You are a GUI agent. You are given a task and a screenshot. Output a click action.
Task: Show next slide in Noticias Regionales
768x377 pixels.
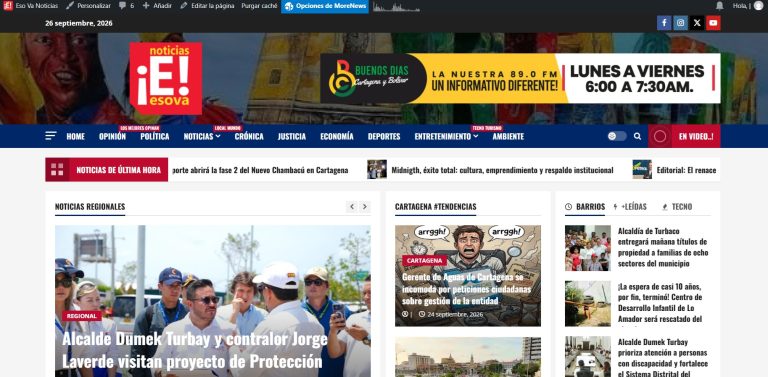click(x=364, y=207)
